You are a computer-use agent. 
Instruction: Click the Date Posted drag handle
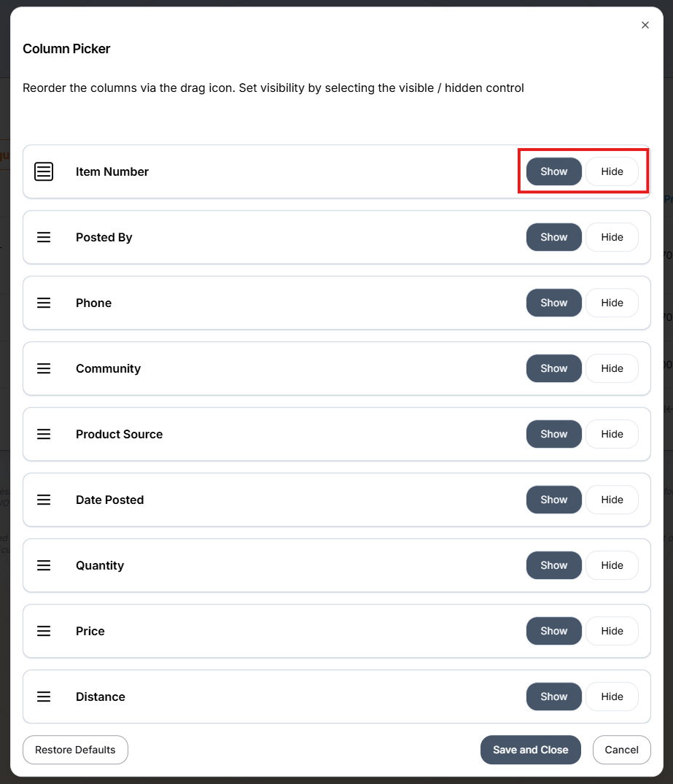(44, 500)
